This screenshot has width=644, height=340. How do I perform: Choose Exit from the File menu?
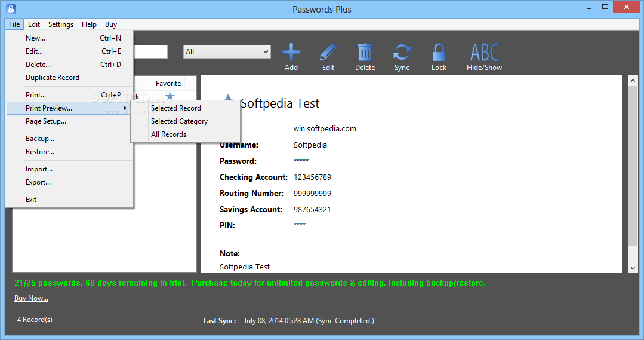(70, 200)
